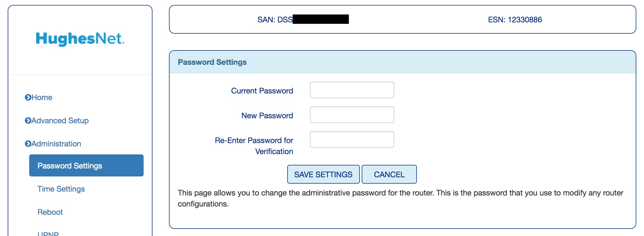Click the Administration menu label
This screenshot has width=644, height=236.
tap(56, 144)
